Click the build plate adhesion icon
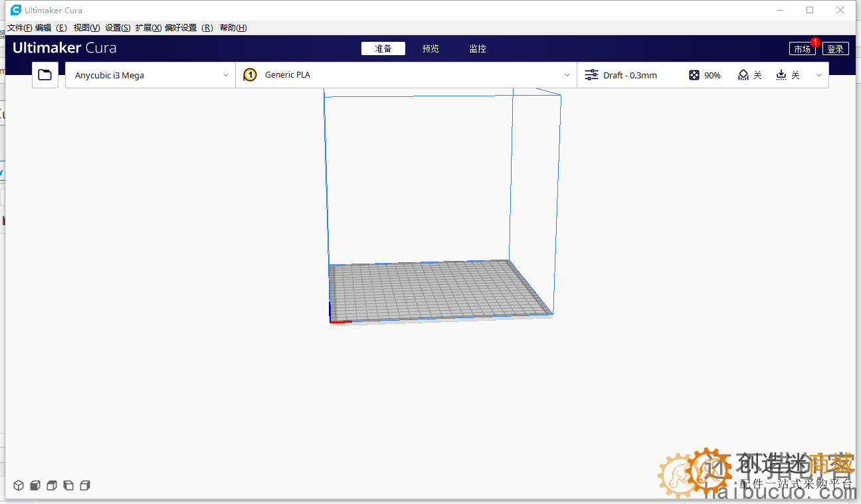Image resolution: width=861 pixels, height=504 pixels. coord(781,75)
